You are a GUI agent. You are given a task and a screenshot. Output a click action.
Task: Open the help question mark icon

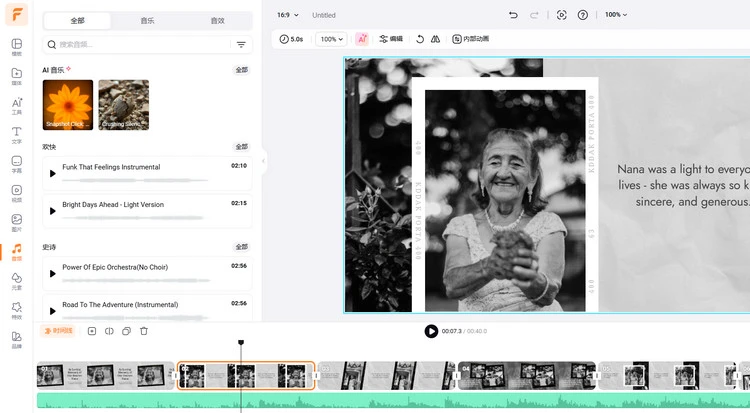pos(583,15)
